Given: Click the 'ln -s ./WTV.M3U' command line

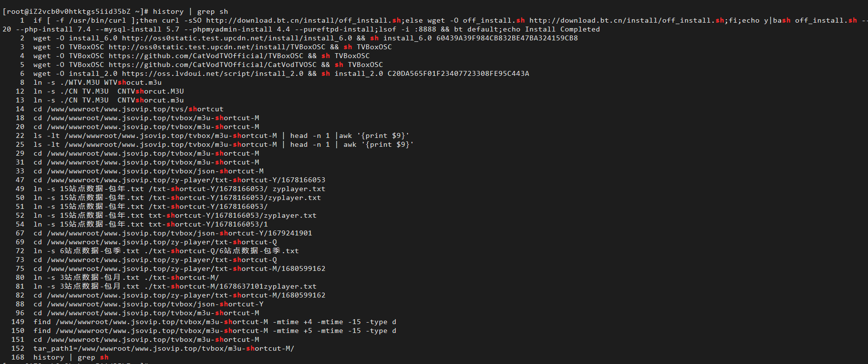Looking at the screenshot, I should 97,82.
